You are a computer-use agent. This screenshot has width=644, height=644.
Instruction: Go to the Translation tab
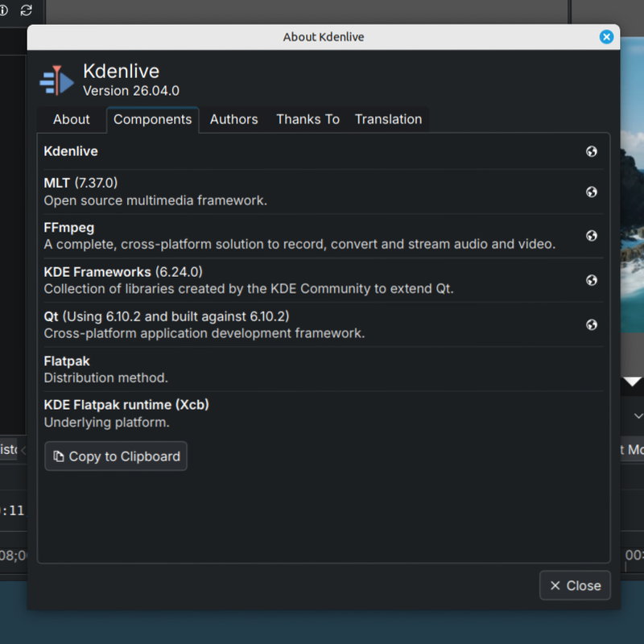(388, 119)
